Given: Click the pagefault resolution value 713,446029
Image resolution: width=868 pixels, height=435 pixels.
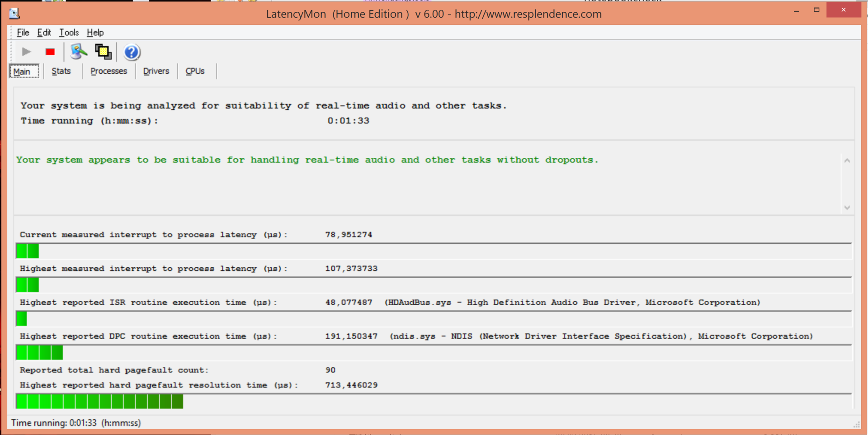Looking at the screenshot, I should coord(351,385).
